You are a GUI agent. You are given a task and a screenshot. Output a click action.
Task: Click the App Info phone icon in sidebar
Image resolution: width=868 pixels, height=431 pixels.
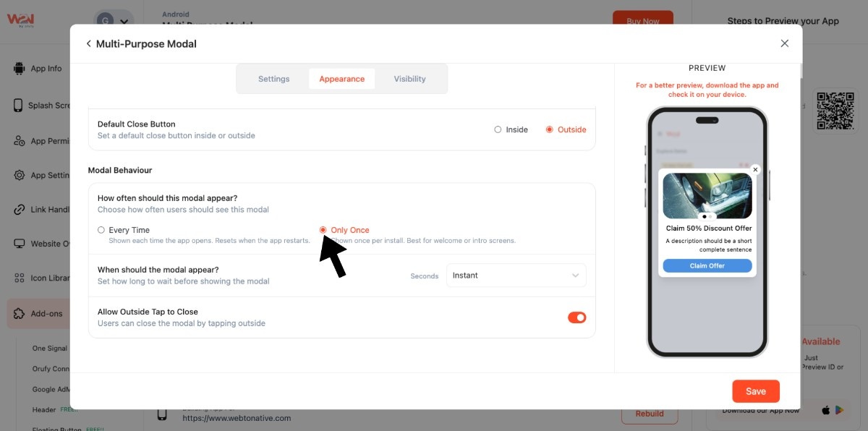point(19,69)
